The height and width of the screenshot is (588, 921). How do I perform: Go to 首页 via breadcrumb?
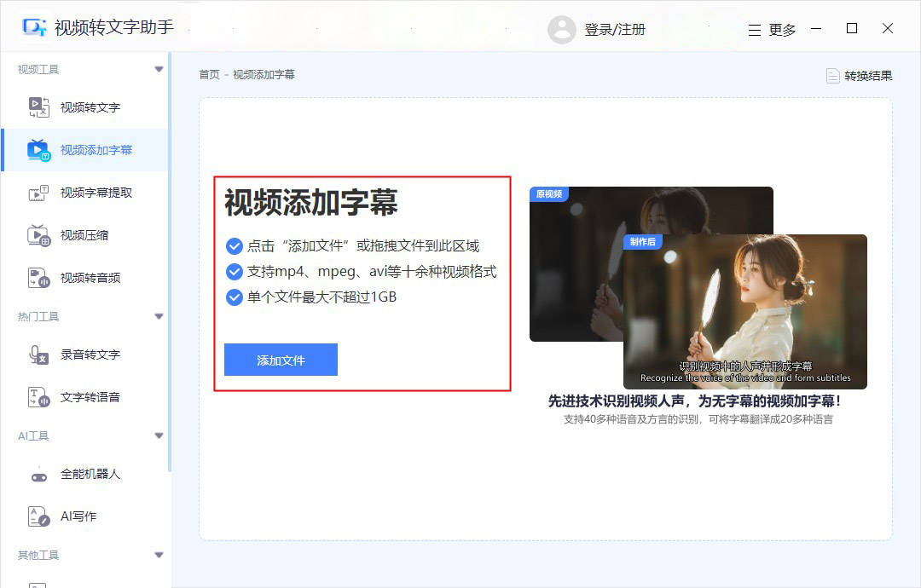209,74
